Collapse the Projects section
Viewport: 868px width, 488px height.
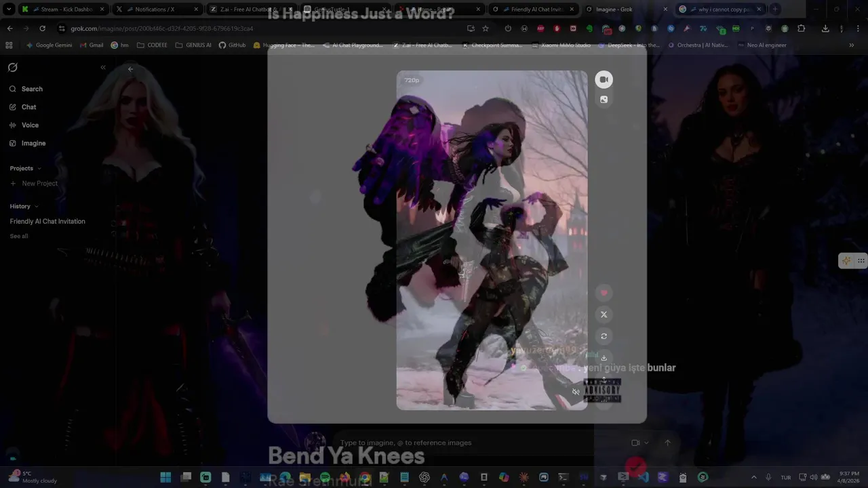point(25,168)
